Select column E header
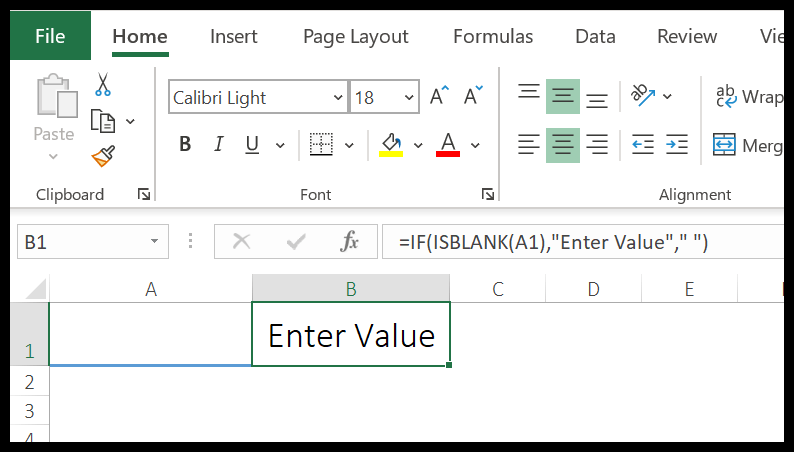The height and width of the screenshot is (452, 794). point(689,289)
